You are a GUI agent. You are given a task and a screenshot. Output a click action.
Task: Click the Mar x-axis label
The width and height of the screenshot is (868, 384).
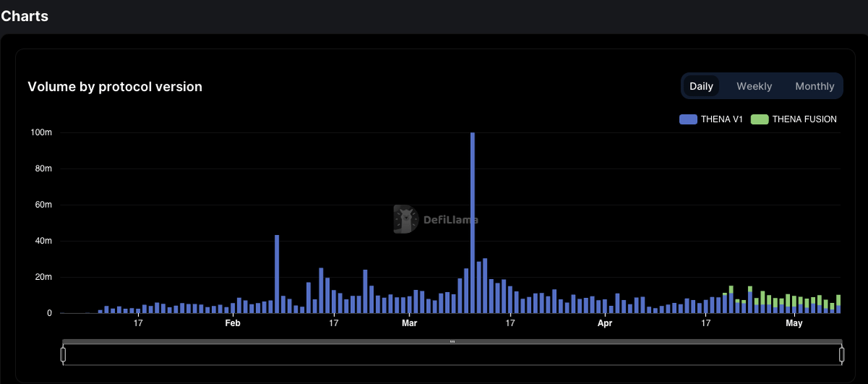409,323
